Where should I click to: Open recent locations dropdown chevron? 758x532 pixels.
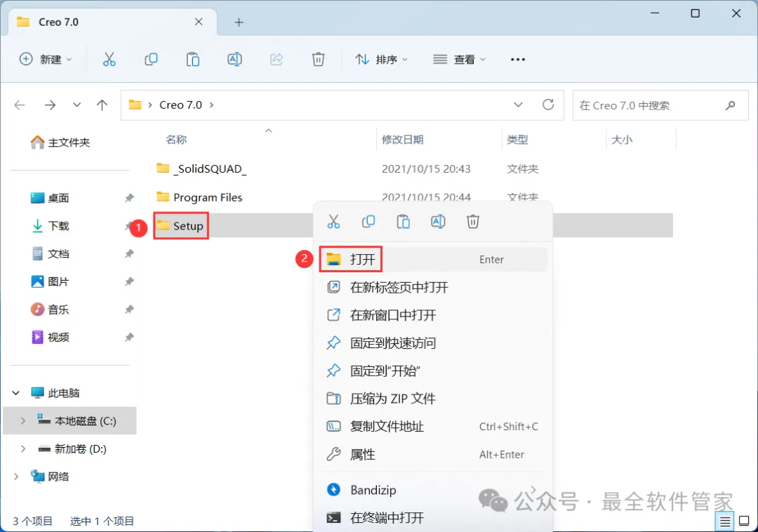pos(77,105)
